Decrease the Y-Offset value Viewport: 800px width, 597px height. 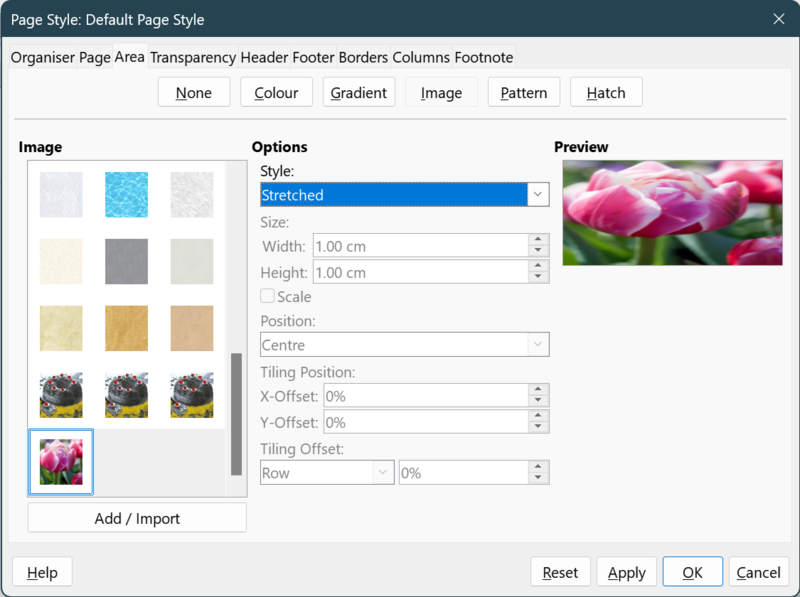coord(538,427)
